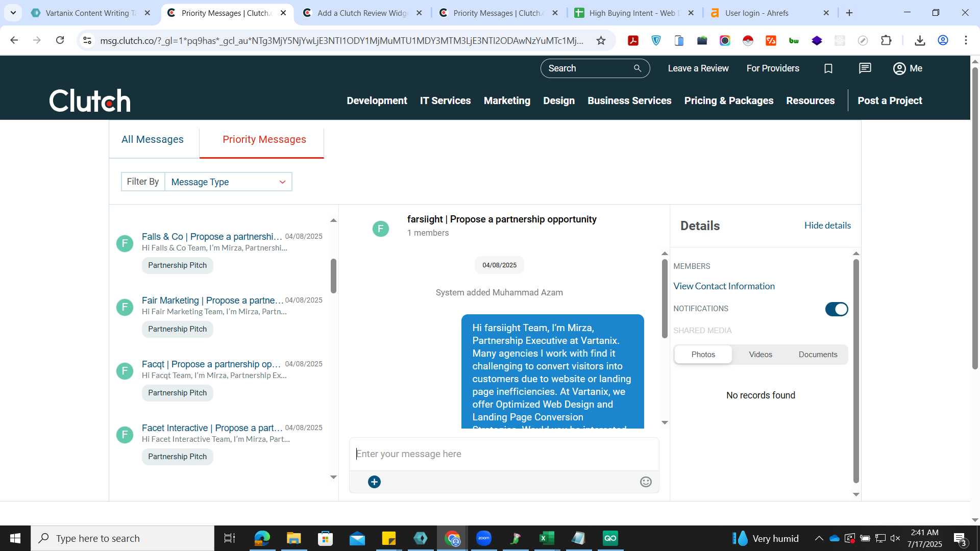Open the Marketing menu
This screenshot has height=551, width=980.
pyautogui.click(x=507, y=101)
